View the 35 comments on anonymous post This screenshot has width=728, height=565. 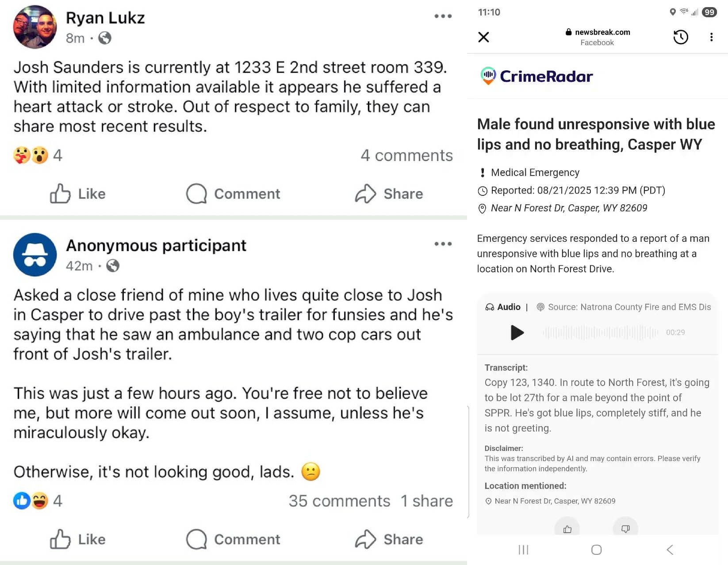point(339,501)
